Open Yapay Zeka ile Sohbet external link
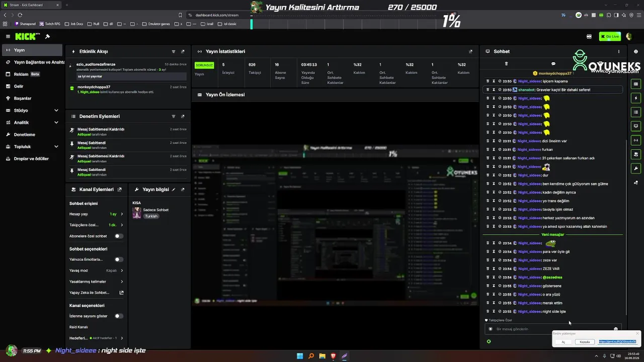Viewport: 644px width, 362px height. point(121,293)
